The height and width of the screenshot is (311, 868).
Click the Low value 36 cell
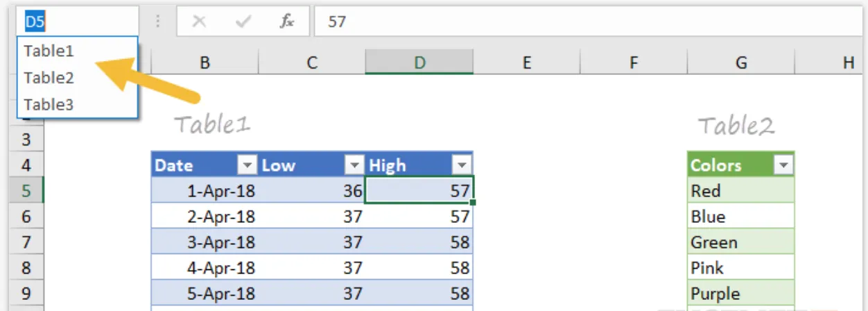(312, 191)
